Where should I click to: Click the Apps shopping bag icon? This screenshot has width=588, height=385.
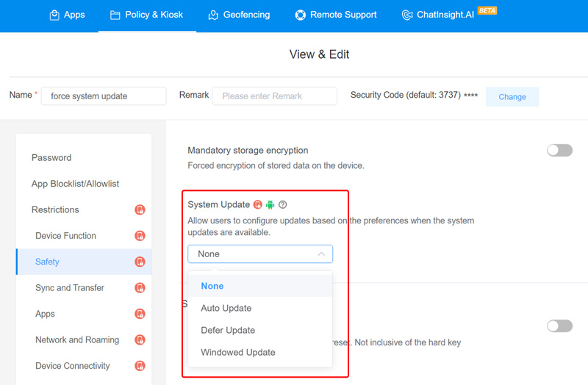click(x=54, y=15)
